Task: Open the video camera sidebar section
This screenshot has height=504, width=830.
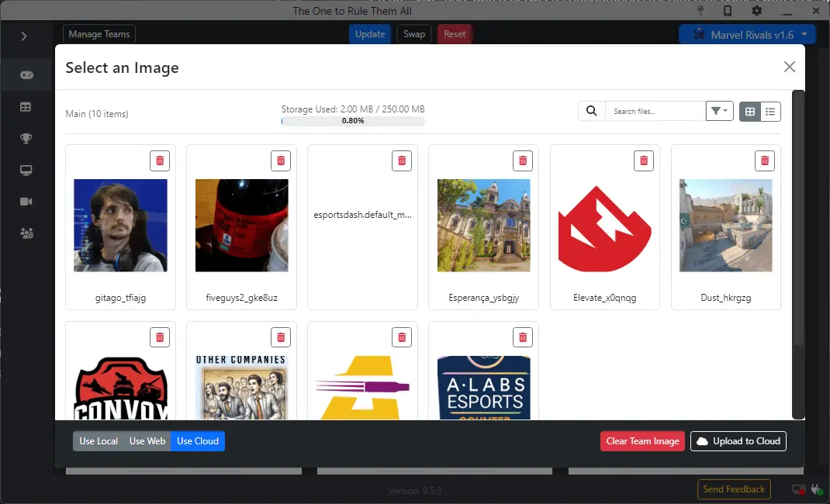Action: tap(26, 202)
